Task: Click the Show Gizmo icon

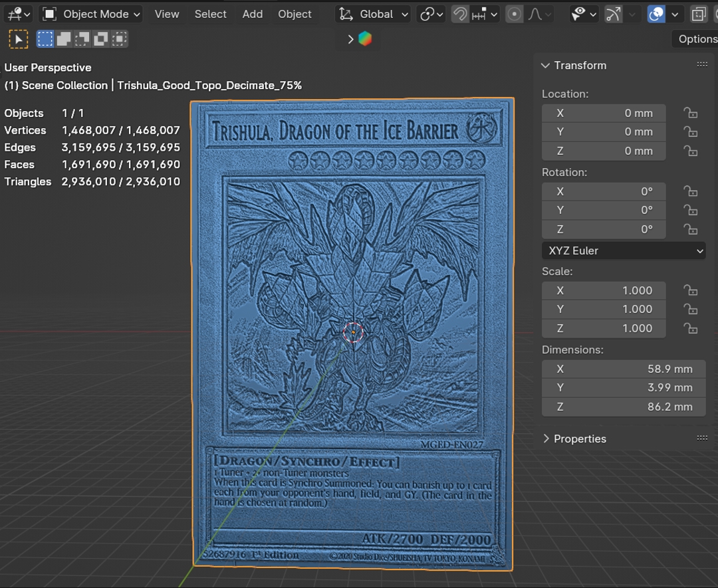Action: 613,14
